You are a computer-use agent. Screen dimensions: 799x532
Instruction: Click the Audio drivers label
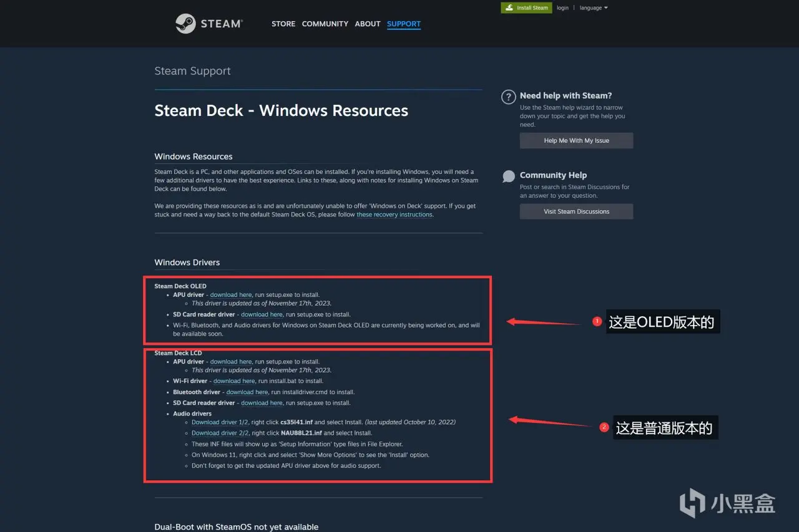coord(192,414)
